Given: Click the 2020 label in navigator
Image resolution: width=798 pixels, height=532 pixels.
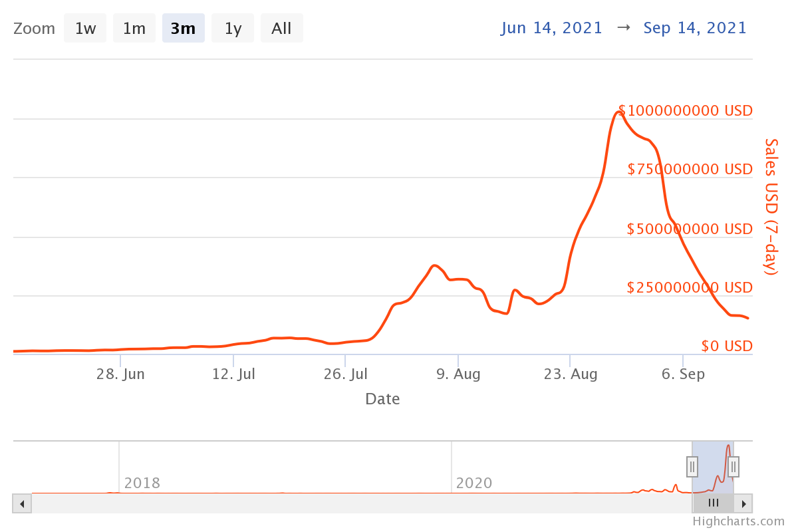Looking at the screenshot, I should click(474, 483).
